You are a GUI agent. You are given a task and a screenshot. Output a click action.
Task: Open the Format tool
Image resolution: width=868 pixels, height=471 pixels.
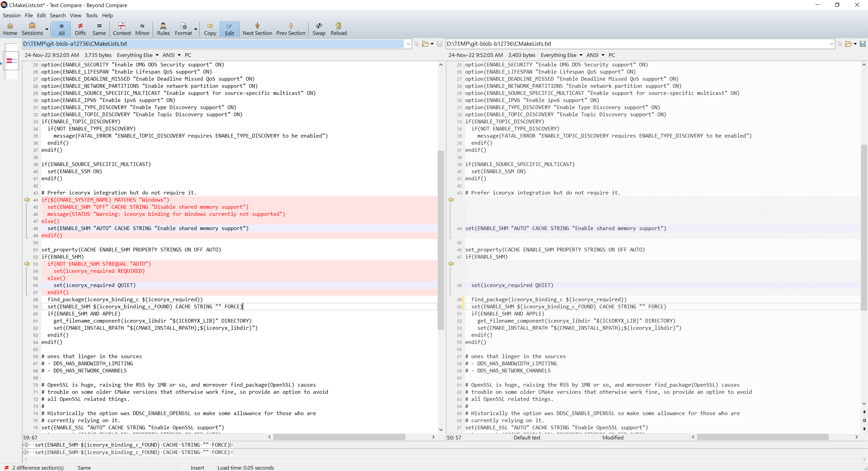pos(183,29)
